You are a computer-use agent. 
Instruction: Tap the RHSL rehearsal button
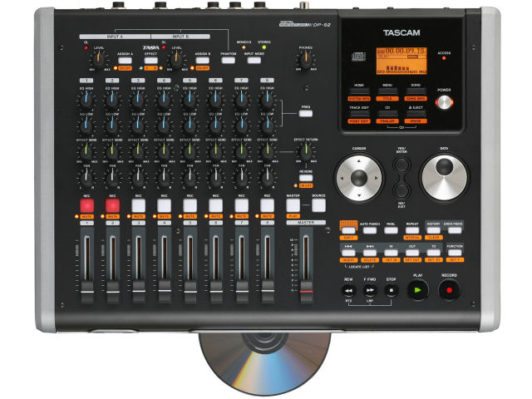[x=391, y=230]
